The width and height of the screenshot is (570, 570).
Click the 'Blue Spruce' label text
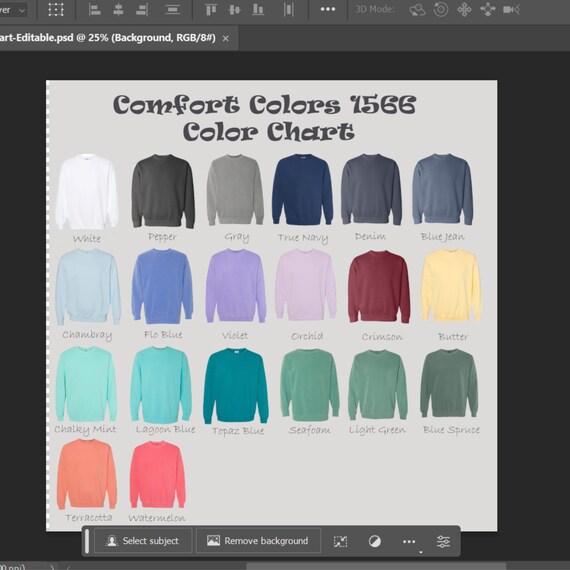coord(451,430)
